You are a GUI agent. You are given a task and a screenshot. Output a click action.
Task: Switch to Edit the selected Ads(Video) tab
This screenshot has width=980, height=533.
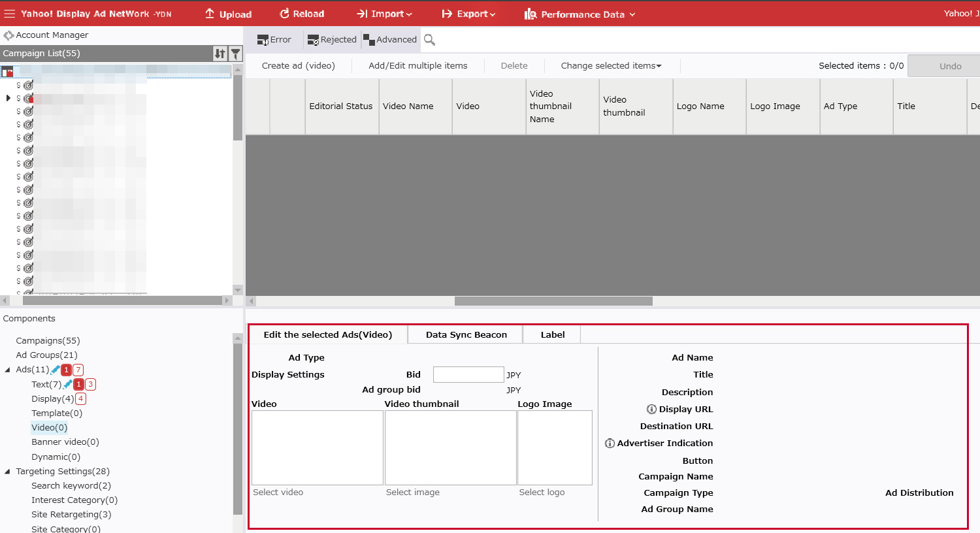tap(328, 334)
